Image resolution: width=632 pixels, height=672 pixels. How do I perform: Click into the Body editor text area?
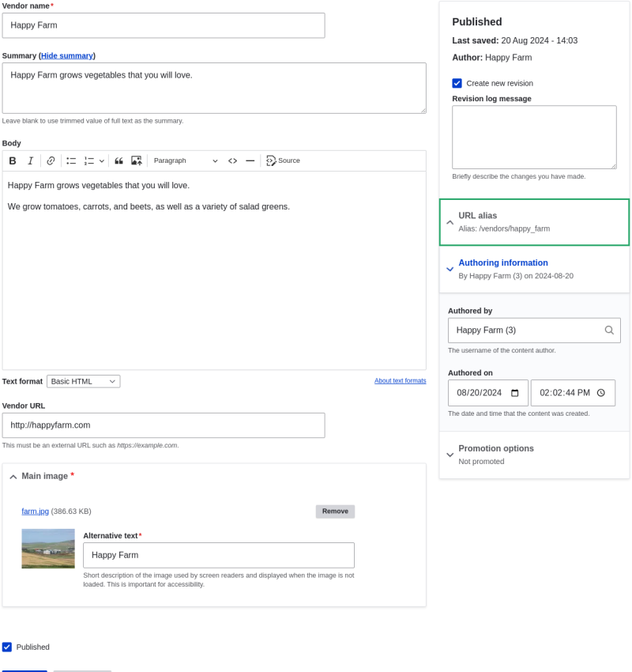tap(214, 270)
